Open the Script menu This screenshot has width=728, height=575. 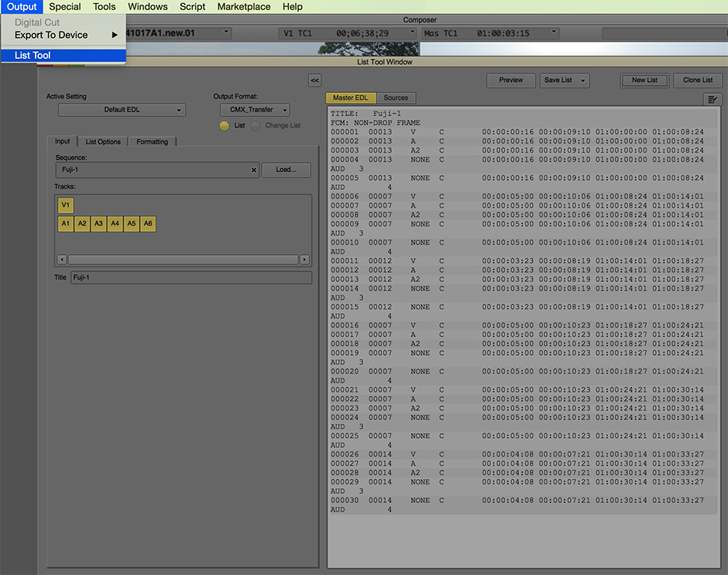coord(192,6)
